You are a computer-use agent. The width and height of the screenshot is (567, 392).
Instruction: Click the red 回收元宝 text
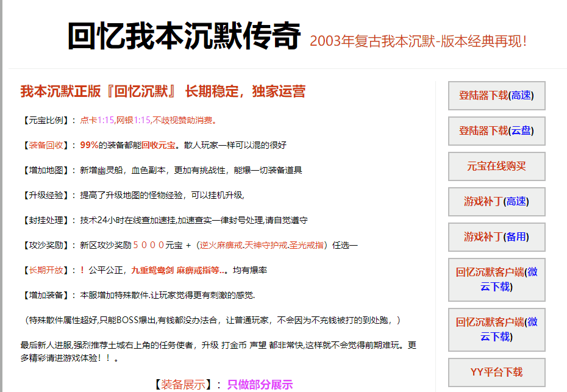(158, 145)
